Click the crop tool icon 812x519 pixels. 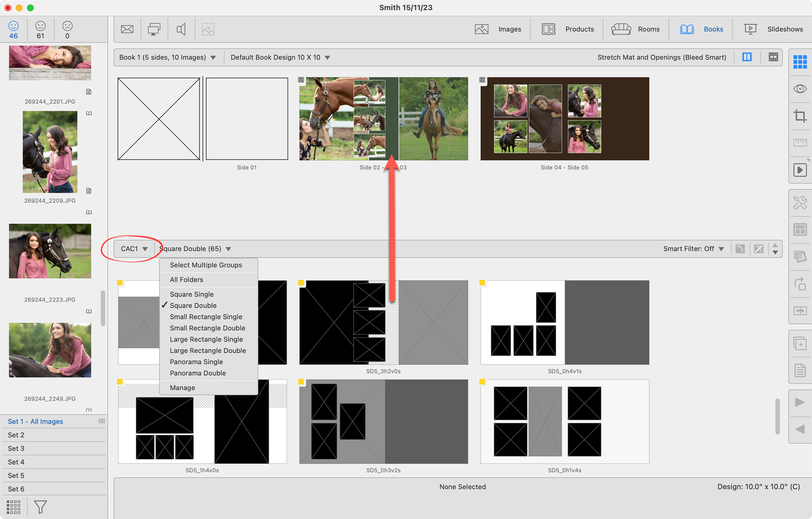pyautogui.click(x=800, y=116)
